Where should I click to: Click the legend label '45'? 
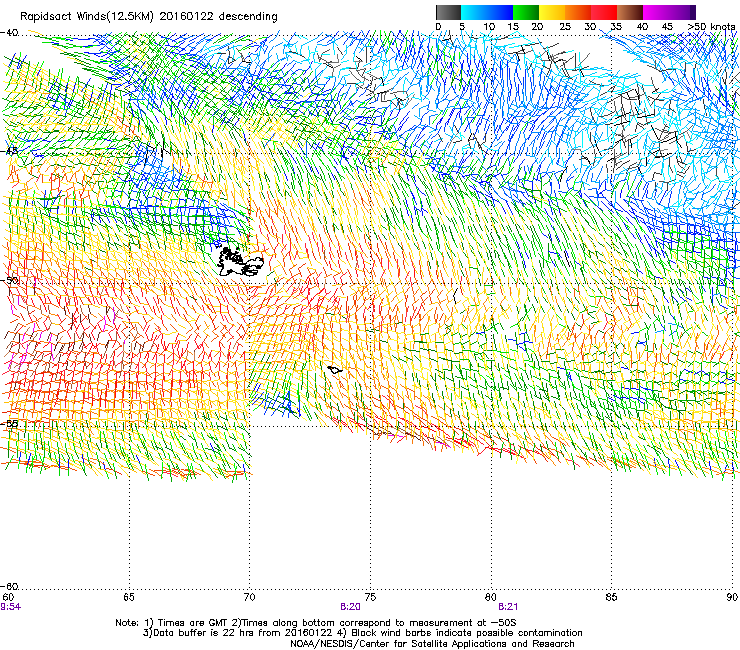coord(667,27)
